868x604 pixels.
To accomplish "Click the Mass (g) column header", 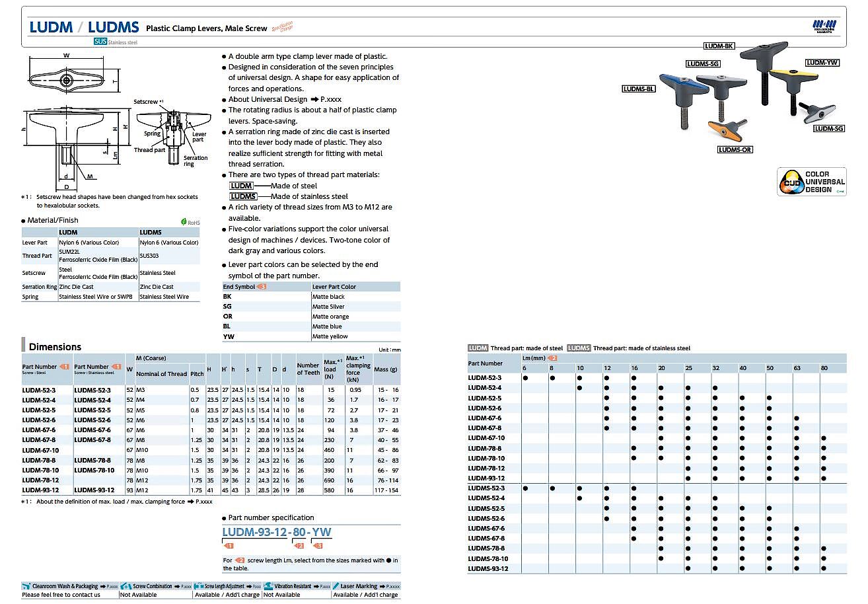I will click(x=386, y=369).
